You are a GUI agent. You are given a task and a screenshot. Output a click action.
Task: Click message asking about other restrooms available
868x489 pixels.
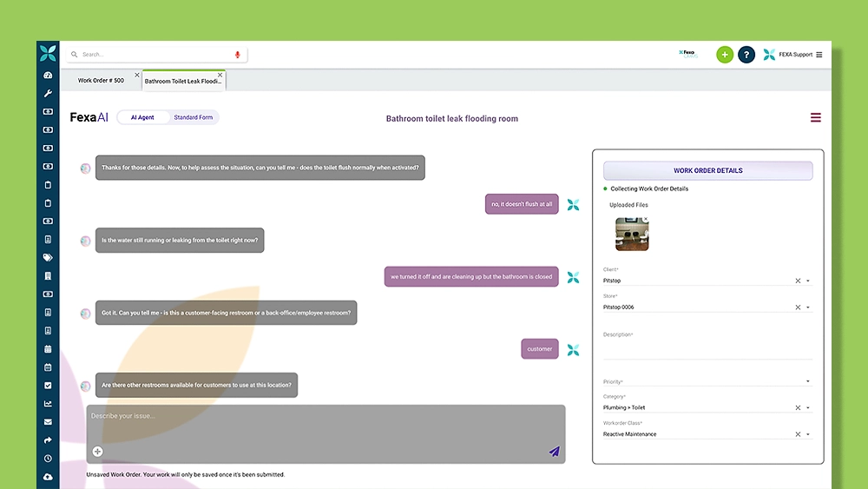click(x=196, y=385)
